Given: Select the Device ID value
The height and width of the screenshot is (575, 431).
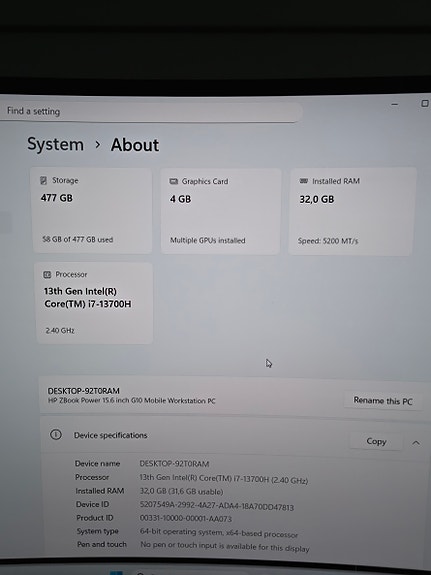Looking at the screenshot, I should [217, 506].
